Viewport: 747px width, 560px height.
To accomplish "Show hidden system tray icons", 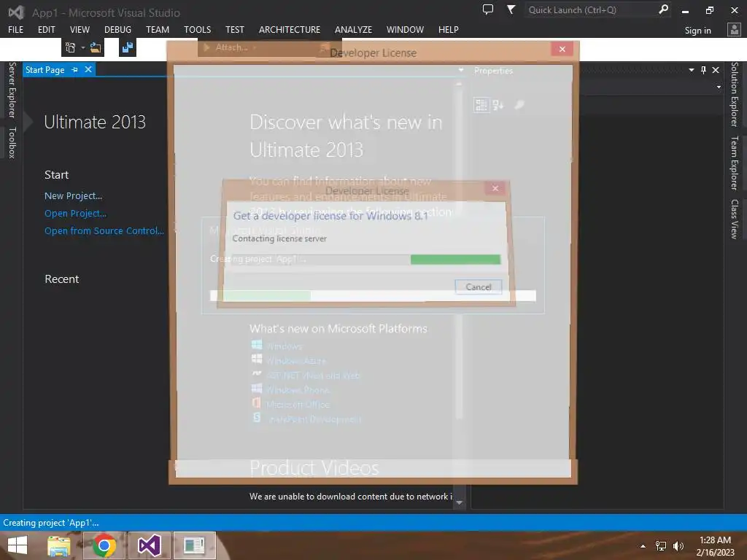I will 643,546.
